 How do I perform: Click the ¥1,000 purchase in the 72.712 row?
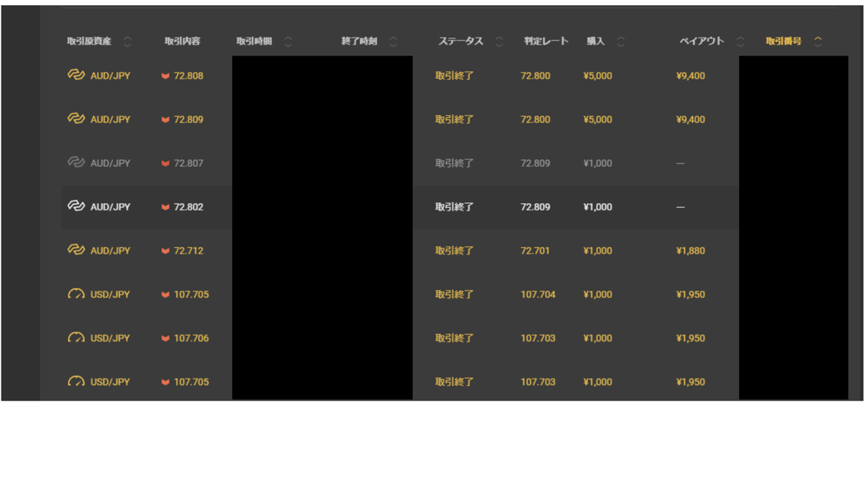click(x=597, y=250)
